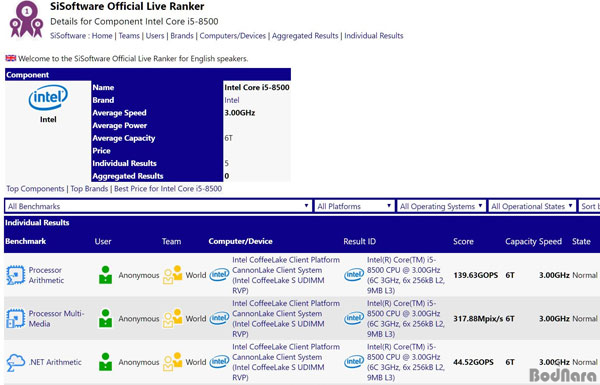The image size is (600, 385).
Task: Click green user icon in Processor Arithmetic row
Action: 105,275
